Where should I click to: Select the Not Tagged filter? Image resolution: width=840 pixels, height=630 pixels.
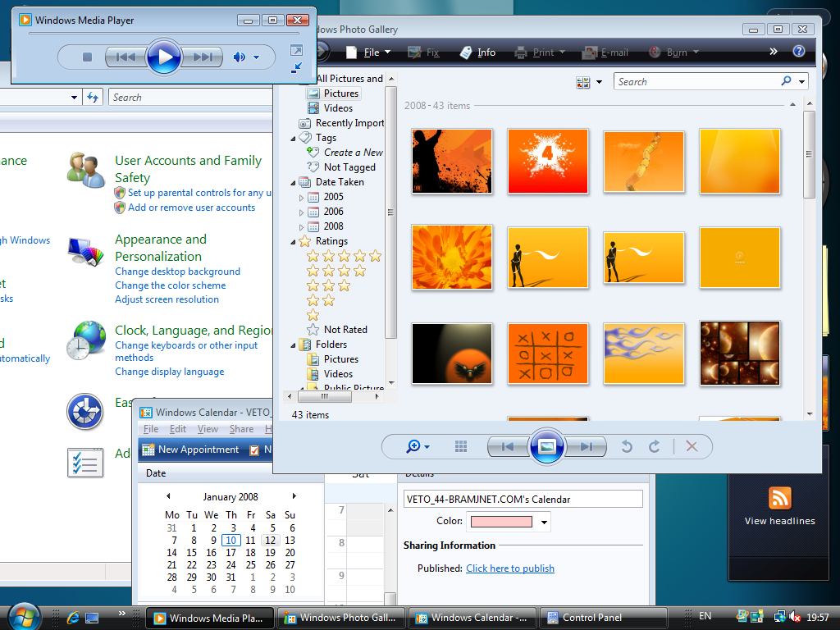(341, 167)
